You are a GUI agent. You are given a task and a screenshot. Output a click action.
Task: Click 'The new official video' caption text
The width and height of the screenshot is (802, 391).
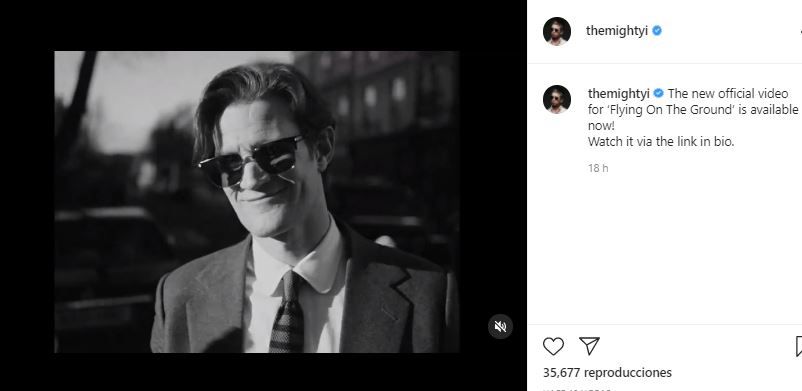point(728,94)
